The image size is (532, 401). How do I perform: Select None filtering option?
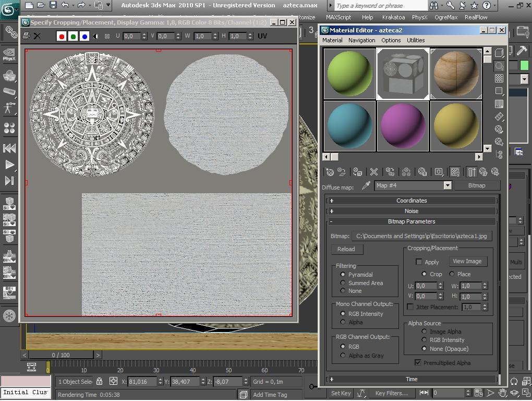click(x=343, y=291)
